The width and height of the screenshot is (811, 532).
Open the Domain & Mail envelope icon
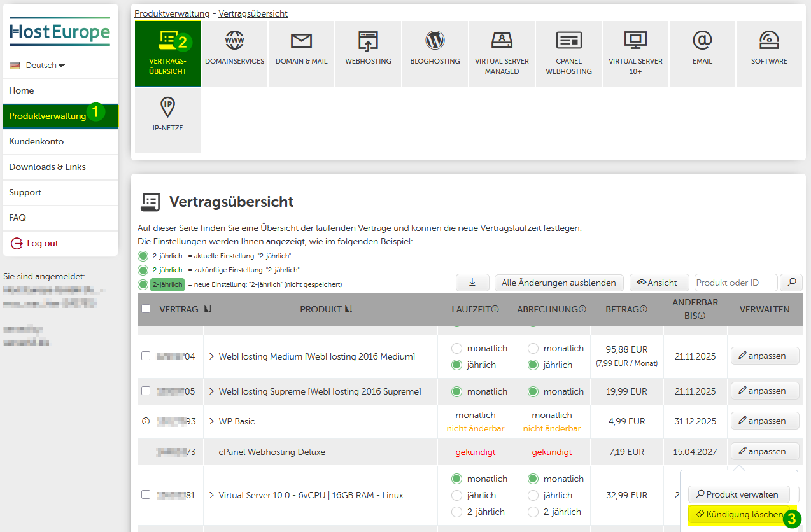click(301, 41)
